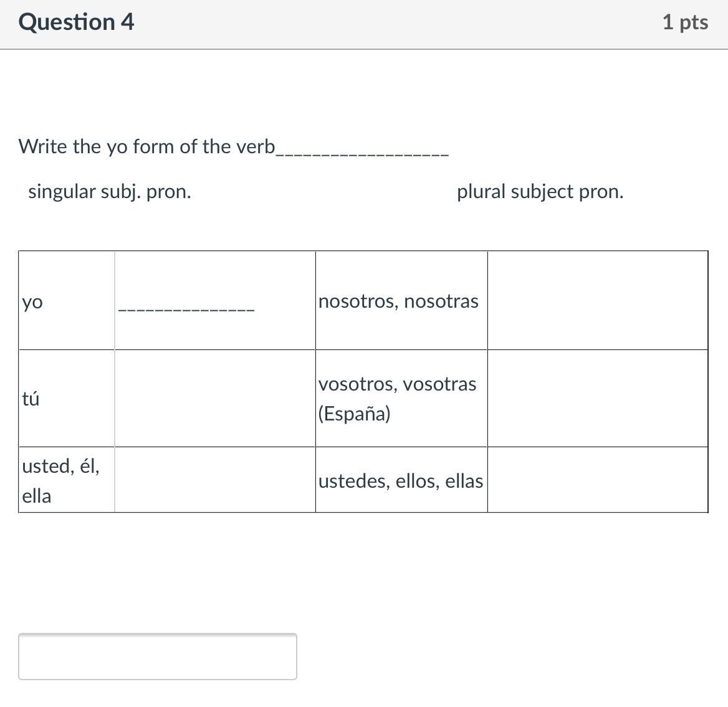The height and width of the screenshot is (707, 728).
Task: Click the Question 4 heading
Action: pyautogui.click(x=76, y=22)
